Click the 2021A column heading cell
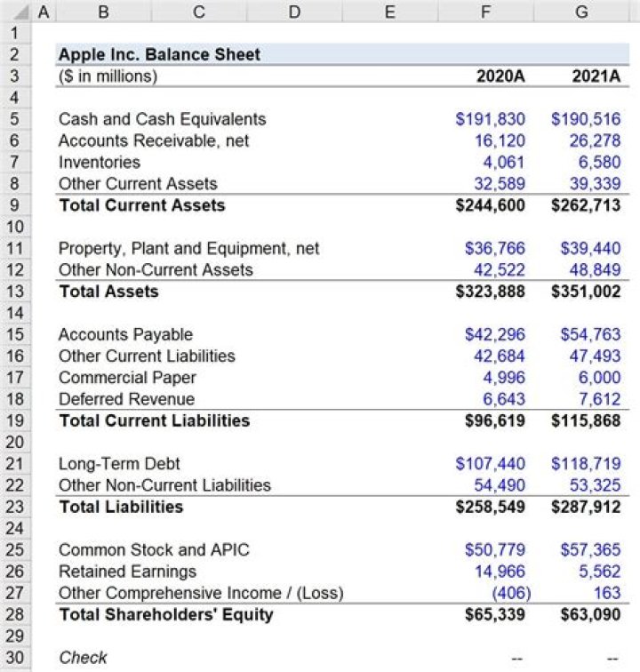 (x=596, y=76)
